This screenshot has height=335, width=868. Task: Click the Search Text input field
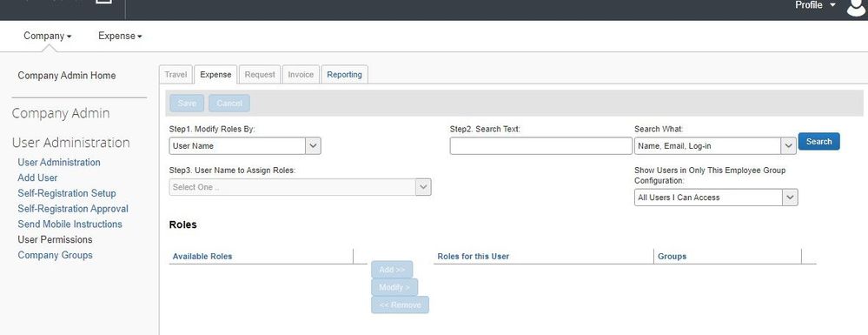[x=540, y=146]
